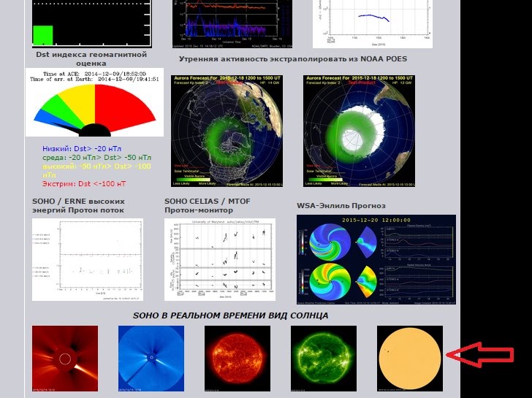Viewport: 532px width, 398px height.
Task: View the yellow sunspot continuum sun image
Action: pos(410,359)
